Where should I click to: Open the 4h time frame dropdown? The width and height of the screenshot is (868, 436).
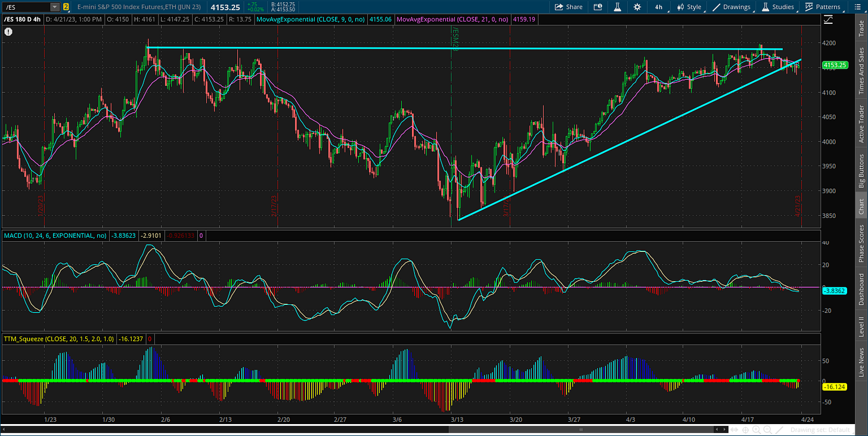[x=658, y=7]
